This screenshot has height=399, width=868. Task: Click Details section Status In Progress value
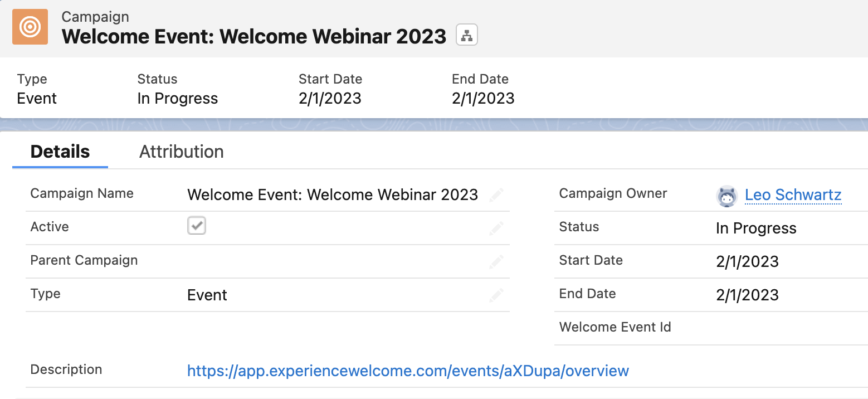(756, 228)
